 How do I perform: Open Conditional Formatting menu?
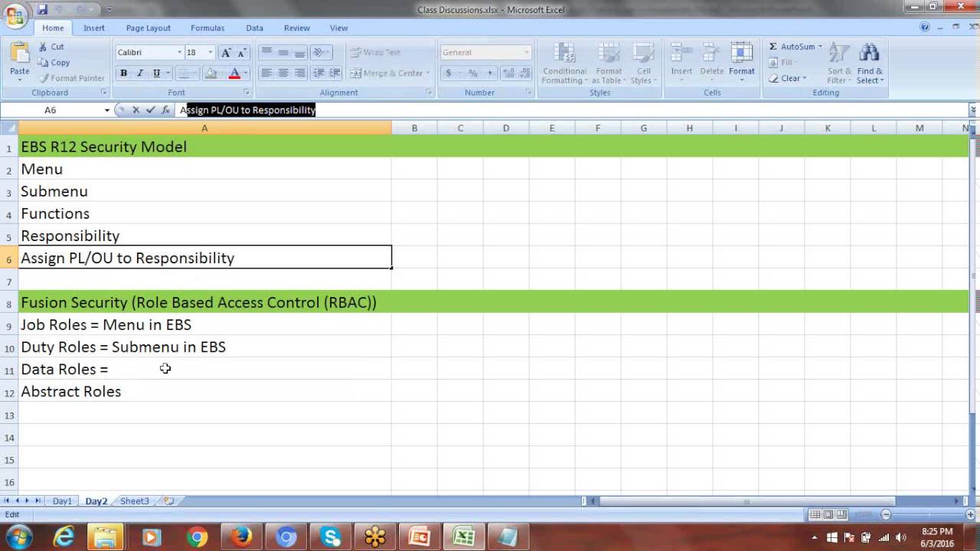tap(564, 64)
